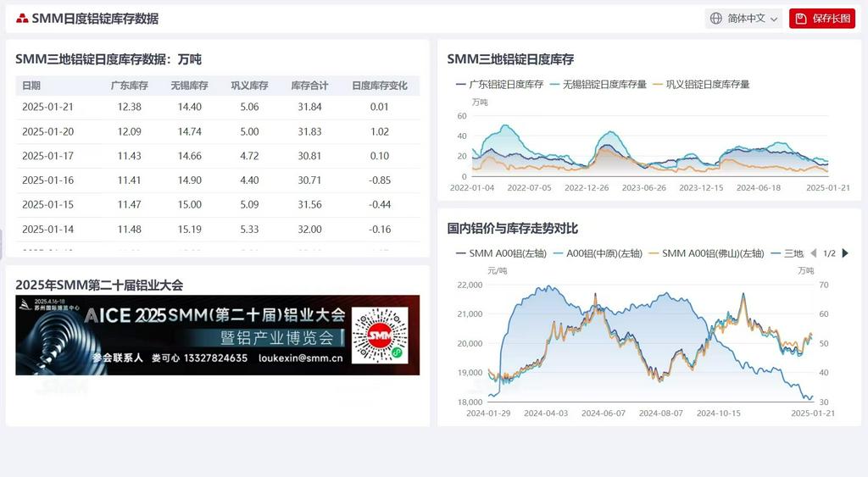Viewport: 868px width, 477px height.
Task: Click the 15.19 Wuxi inventory value
Action: (x=189, y=229)
